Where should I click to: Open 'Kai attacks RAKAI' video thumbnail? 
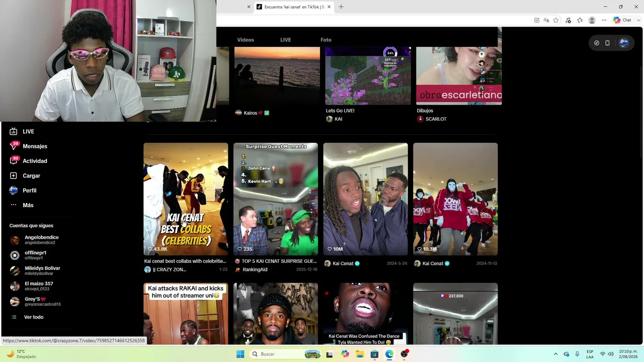tap(186, 314)
